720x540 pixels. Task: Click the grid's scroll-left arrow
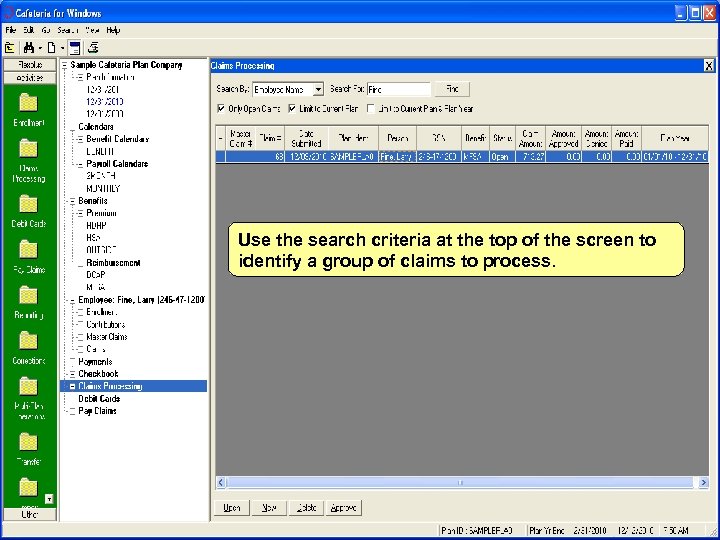(221, 482)
